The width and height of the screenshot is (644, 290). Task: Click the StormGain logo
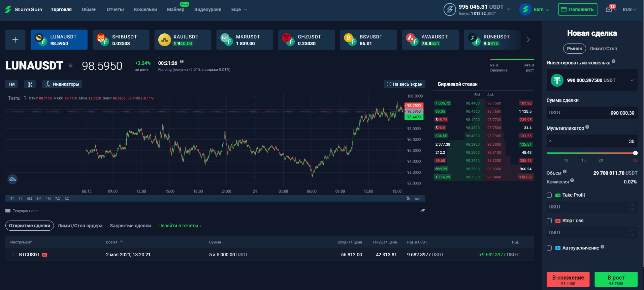(24, 9)
